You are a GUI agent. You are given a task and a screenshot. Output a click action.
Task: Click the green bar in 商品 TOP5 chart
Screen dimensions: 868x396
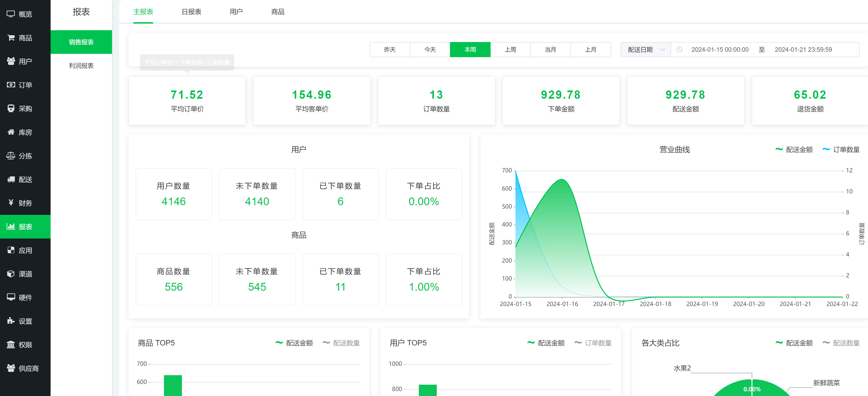[x=173, y=386]
